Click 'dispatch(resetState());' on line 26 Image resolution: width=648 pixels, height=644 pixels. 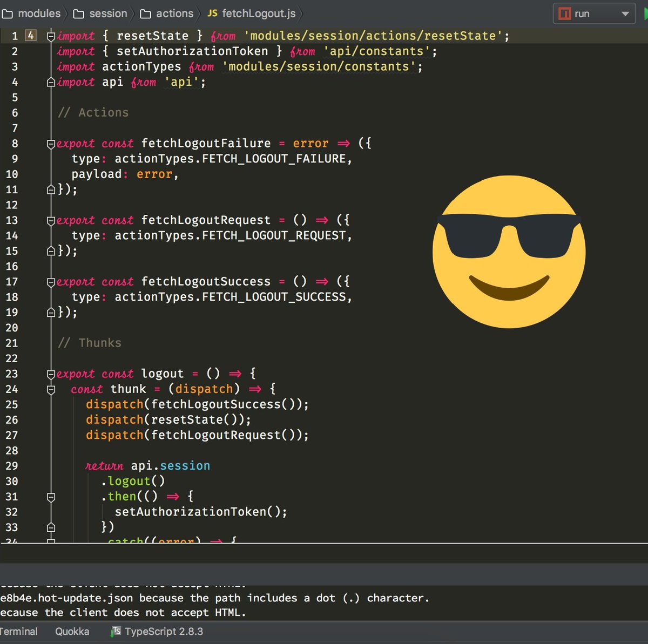pyautogui.click(x=168, y=419)
